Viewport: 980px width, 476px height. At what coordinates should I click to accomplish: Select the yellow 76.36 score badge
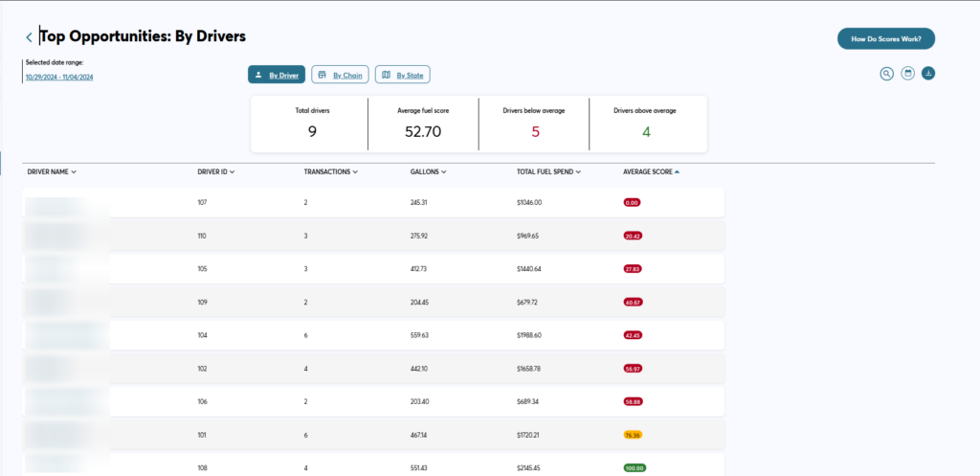[x=634, y=435]
